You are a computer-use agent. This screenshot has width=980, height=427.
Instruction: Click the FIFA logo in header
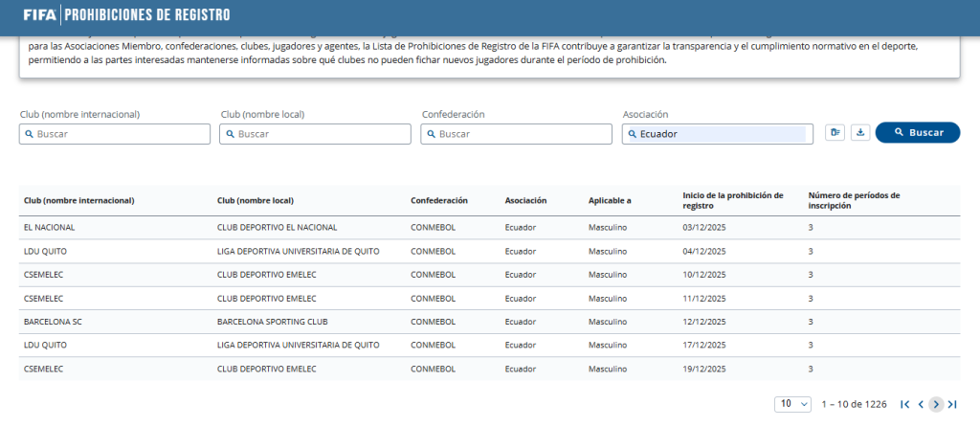click(x=39, y=14)
